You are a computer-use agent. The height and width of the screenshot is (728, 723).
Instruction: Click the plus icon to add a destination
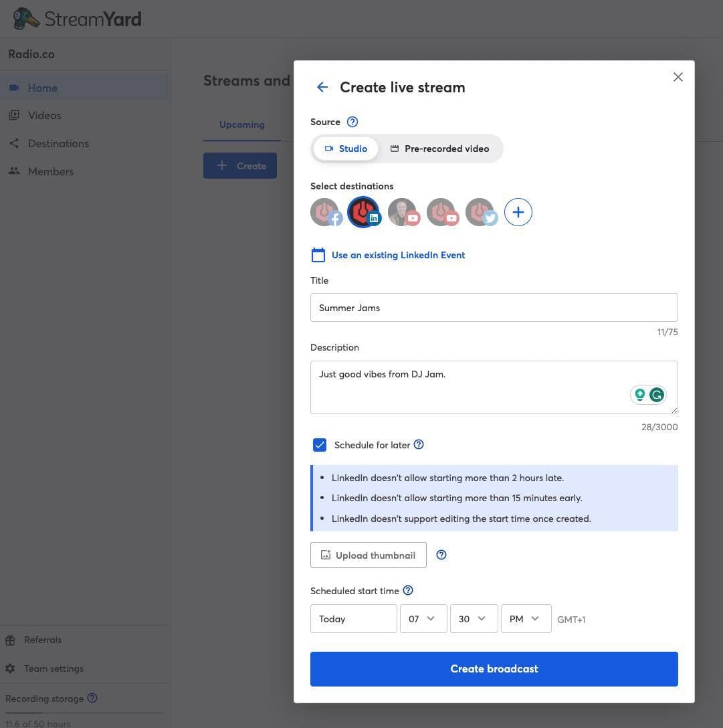(x=518, y=212)
